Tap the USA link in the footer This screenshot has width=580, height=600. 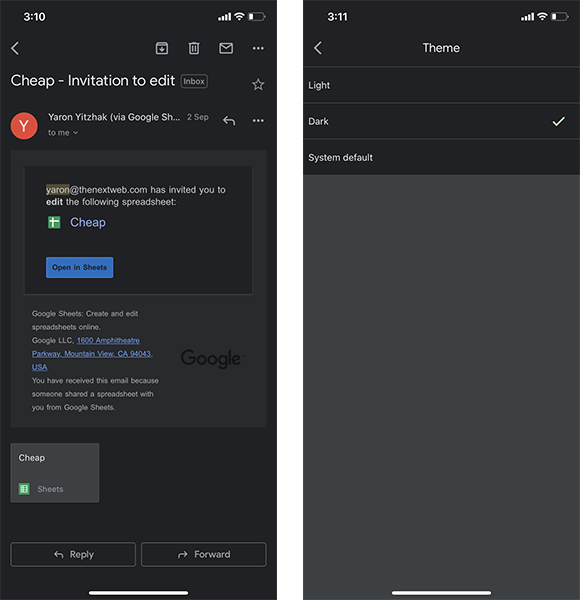click(x=39, y=367)
